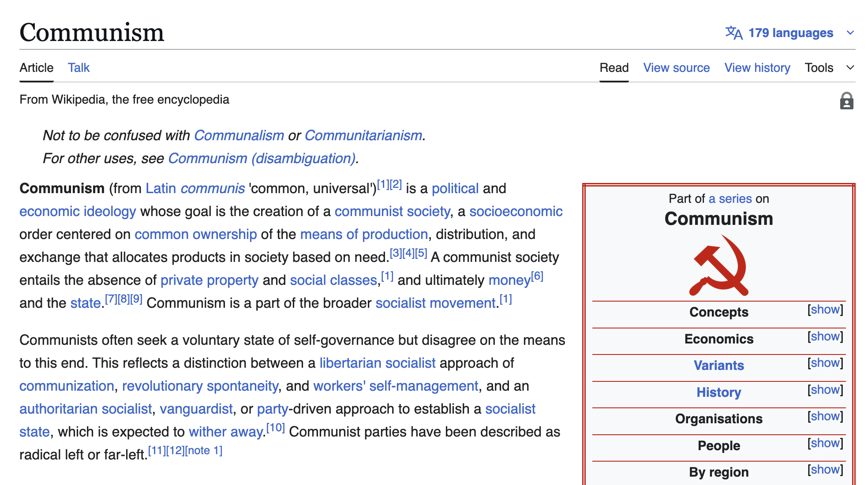Screen dimensions: 868x485
Task: Expand the Variants section via show
Action: (825, 363)
